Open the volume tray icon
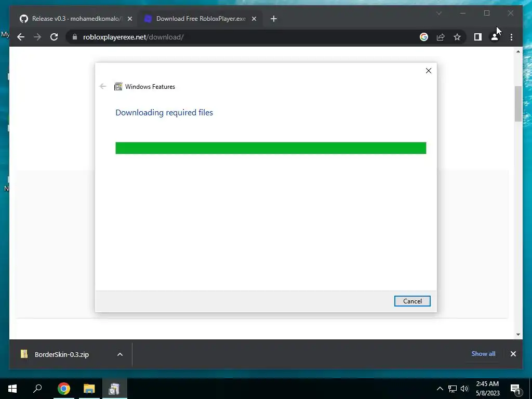Viewport: 532px width, 399px height. click(464, 389)
